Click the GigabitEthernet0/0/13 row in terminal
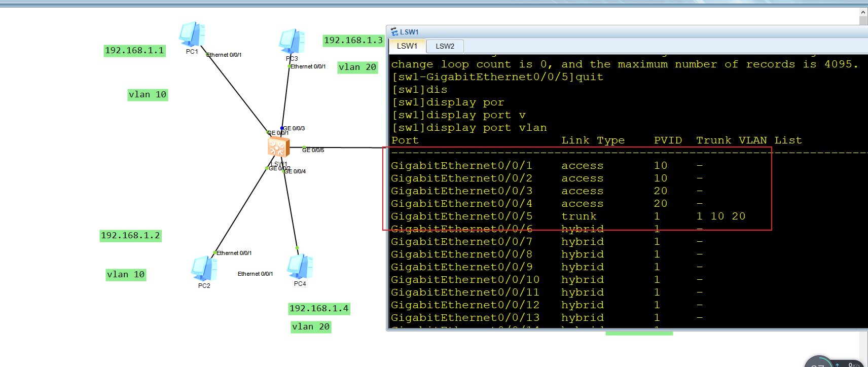The height and width of the screenshot is (367, 868). click(548, 318)
